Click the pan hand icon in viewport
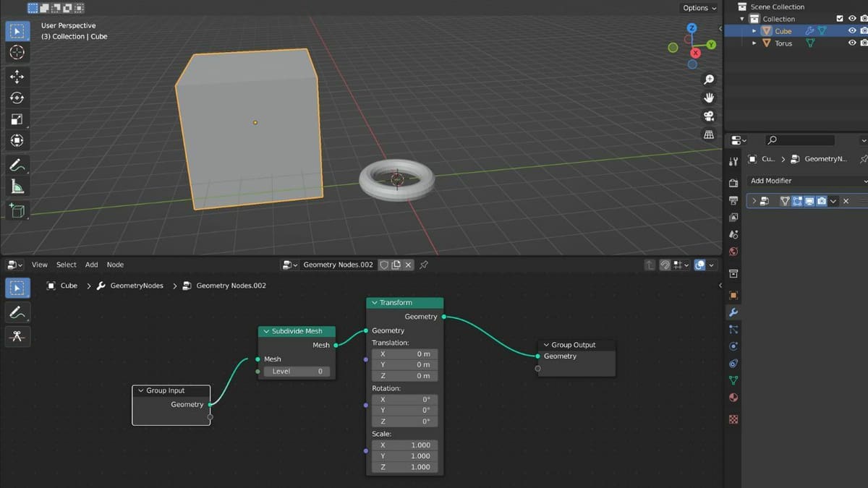 [x=709, y=98]
